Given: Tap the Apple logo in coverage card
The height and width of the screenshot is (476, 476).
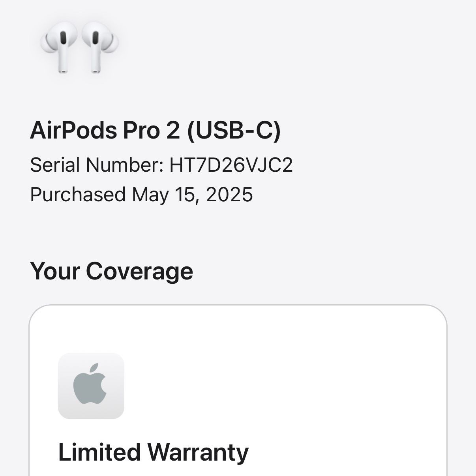Looking at the screenshot, I should point(90,384).
